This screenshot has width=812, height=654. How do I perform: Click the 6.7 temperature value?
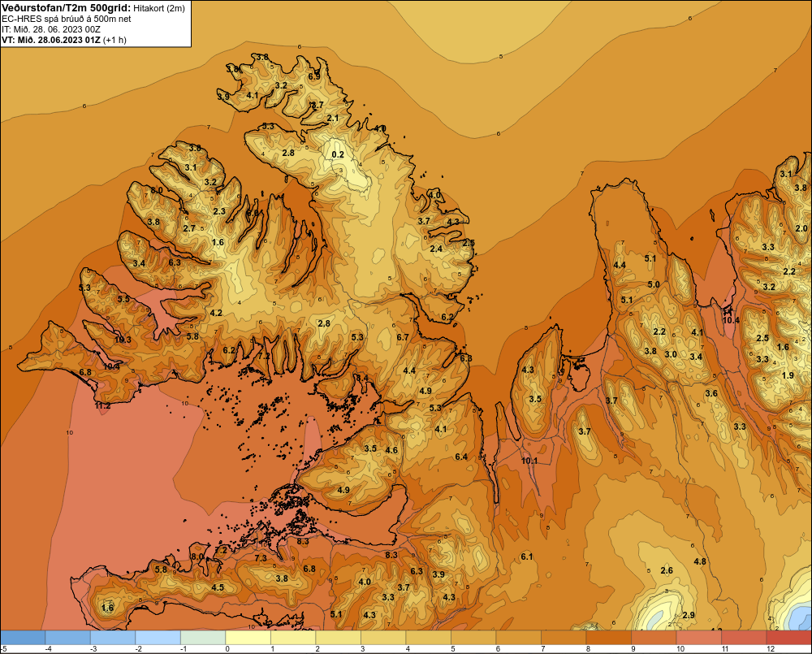click(403, 337)
